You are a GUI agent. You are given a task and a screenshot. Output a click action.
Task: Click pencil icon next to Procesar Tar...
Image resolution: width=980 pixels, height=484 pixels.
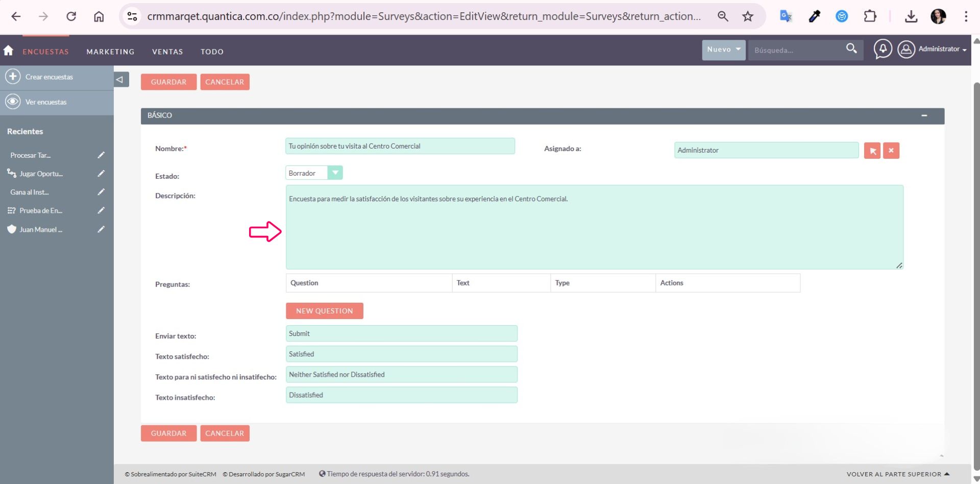click(x=101, y=155)
